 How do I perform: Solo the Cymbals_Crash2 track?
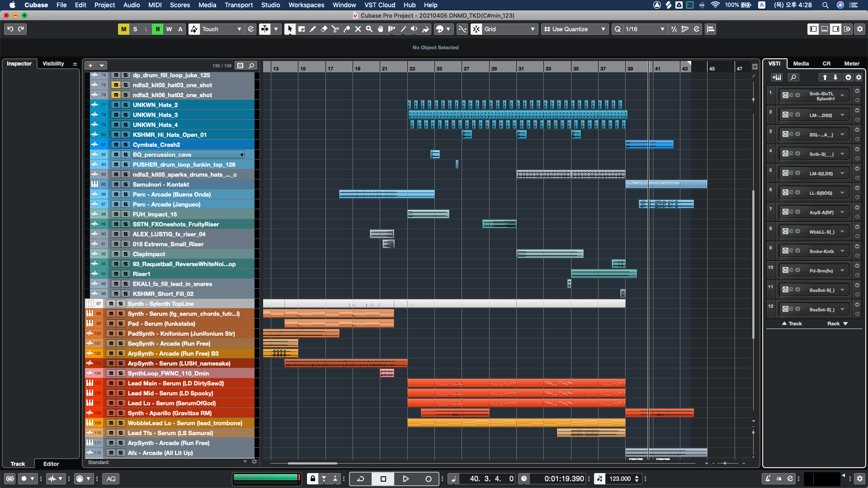[x=126, y=145]
